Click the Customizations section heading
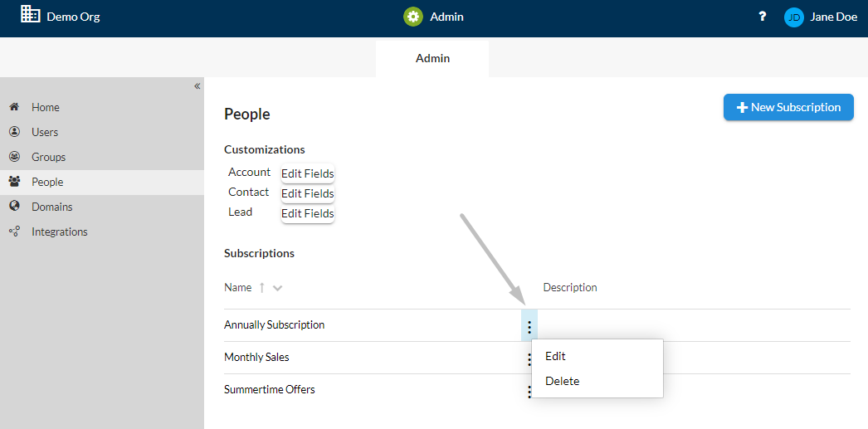 click(265, 149)
